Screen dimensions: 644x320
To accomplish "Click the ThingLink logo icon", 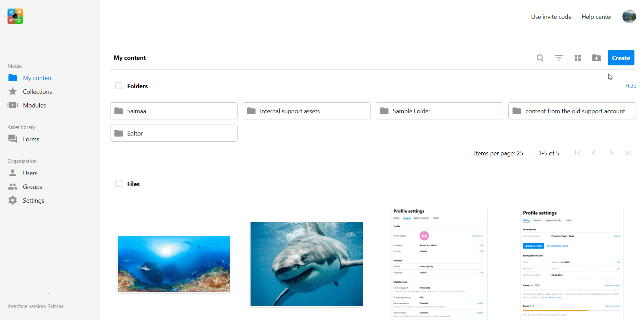I will click(15, 16).
